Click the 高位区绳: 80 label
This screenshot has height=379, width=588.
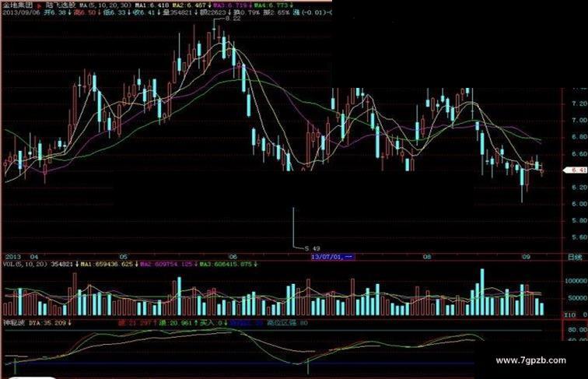(287, 323)
